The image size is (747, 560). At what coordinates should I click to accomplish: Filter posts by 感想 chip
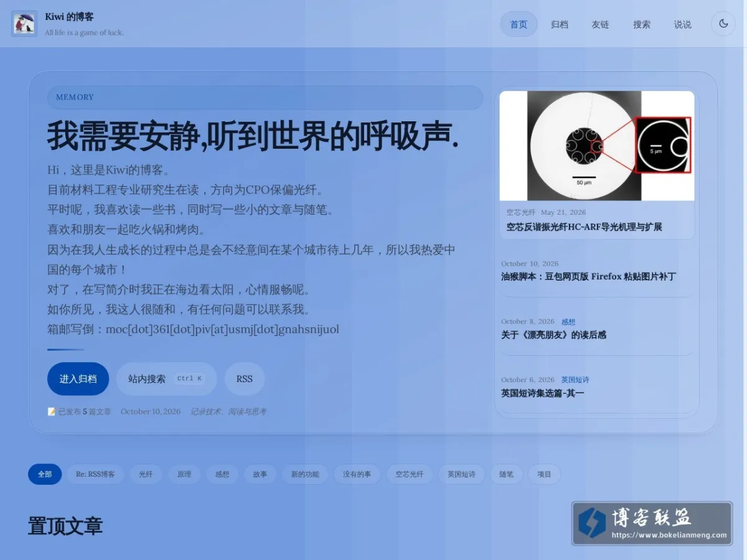(x=222, y=474)
